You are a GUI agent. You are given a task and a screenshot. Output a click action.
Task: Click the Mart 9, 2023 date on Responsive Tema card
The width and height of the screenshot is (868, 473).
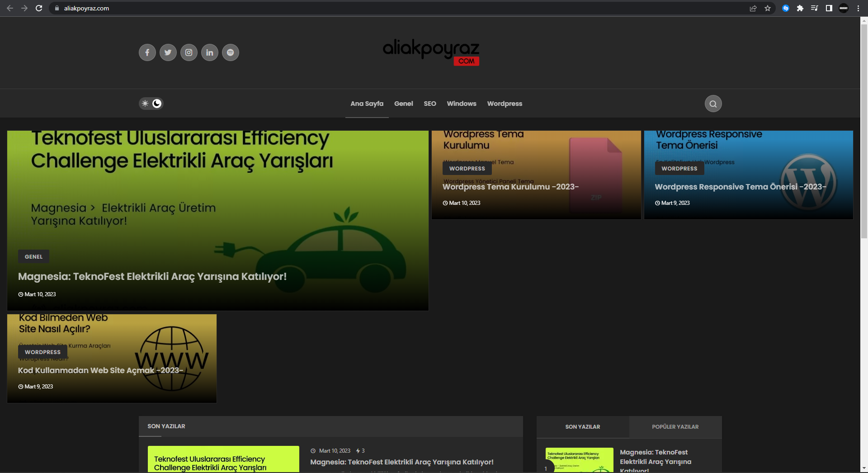(673, 203)
